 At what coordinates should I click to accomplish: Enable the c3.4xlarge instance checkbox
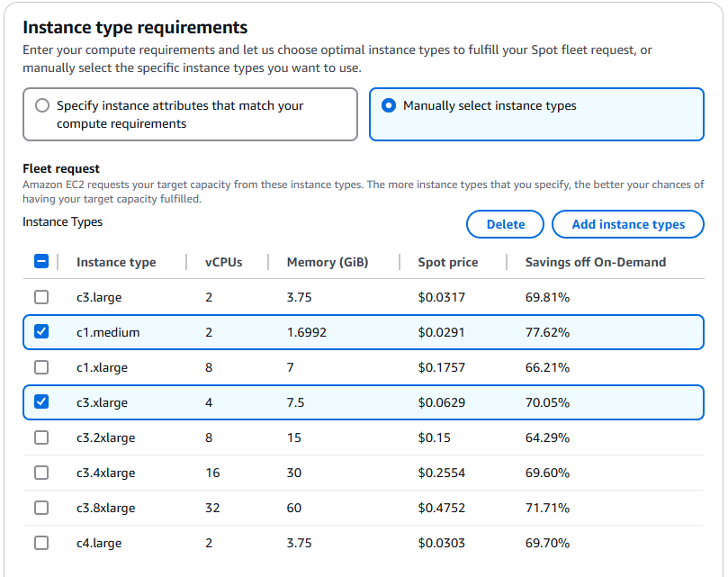coord(41,473)
